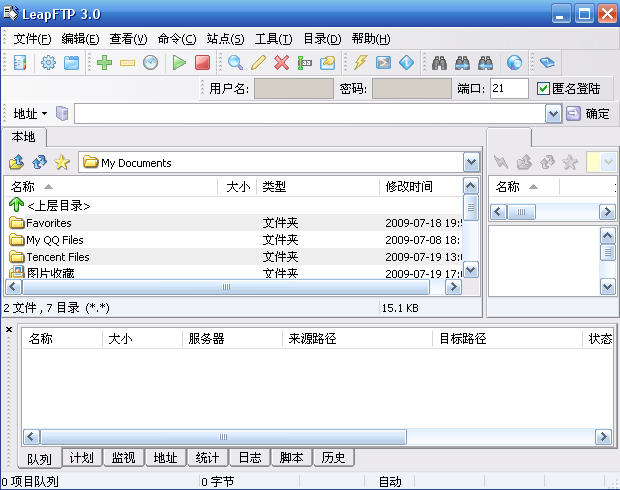
Task: Click the green play start transfer icon
Action: pos(179,63)
